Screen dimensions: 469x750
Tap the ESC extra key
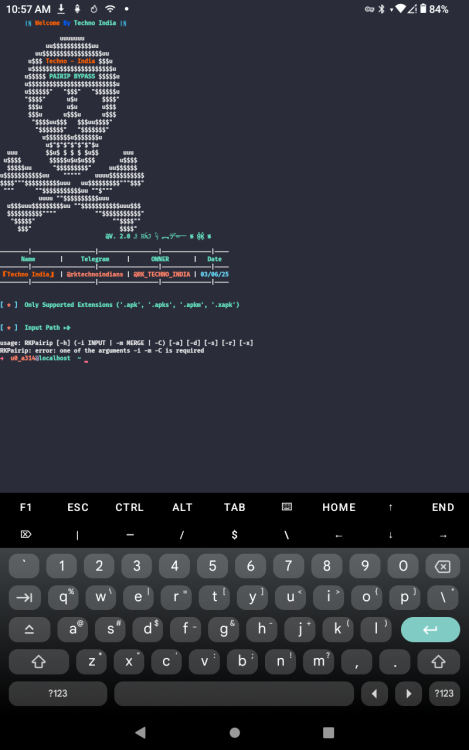pos(78,507)
